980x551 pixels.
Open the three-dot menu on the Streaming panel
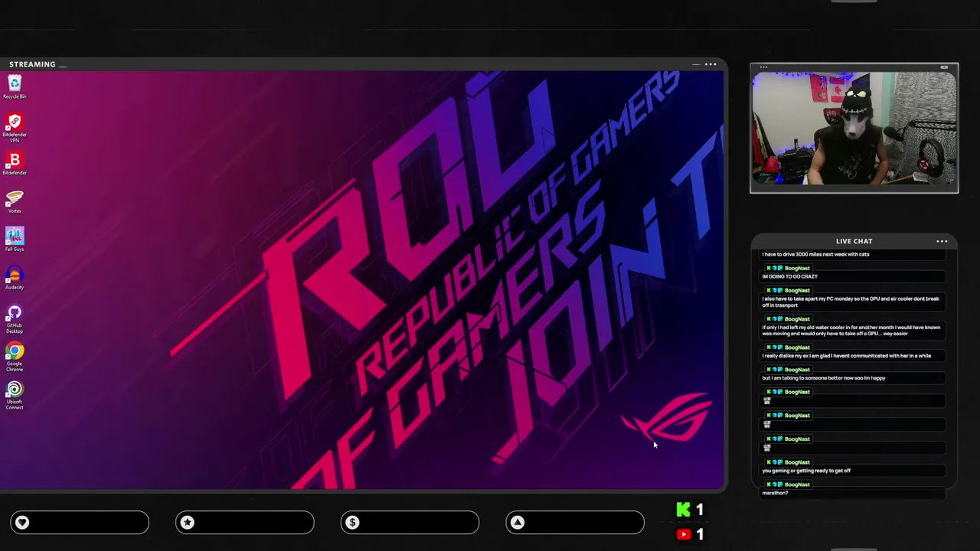click(710, 64)
